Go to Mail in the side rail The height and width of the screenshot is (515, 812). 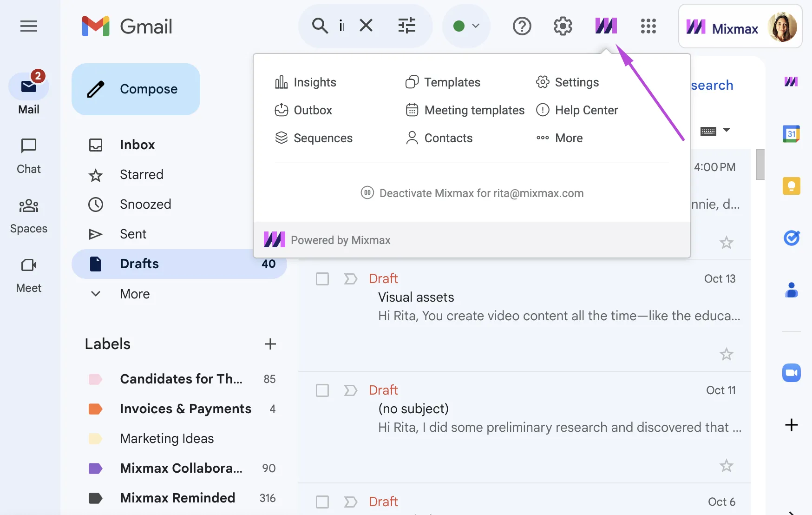[x=29, y=93]
